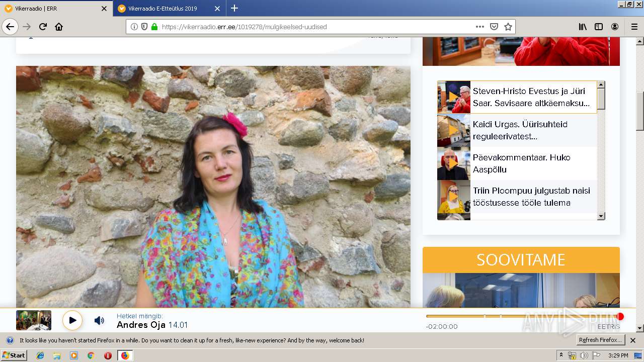This screenshot has width=644, height=362.
Task: Play the radio stream in player bar
Action: coord(72,320)
